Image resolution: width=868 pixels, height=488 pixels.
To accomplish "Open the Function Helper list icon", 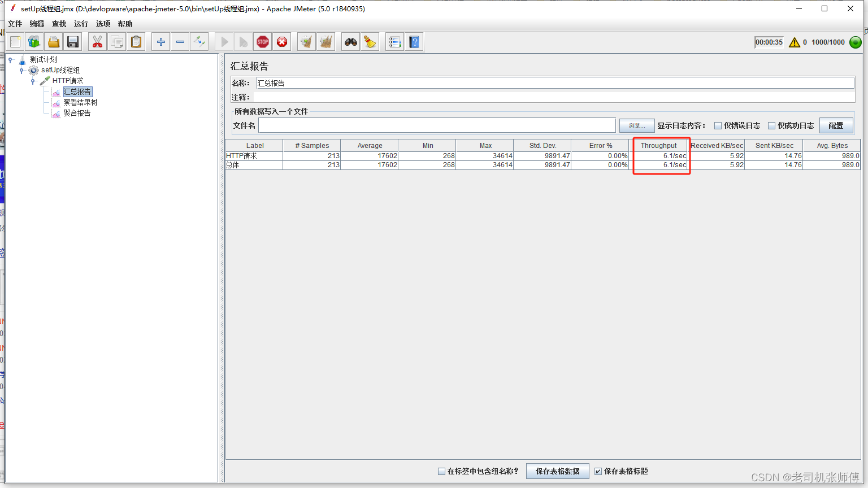I will point(395,42).
